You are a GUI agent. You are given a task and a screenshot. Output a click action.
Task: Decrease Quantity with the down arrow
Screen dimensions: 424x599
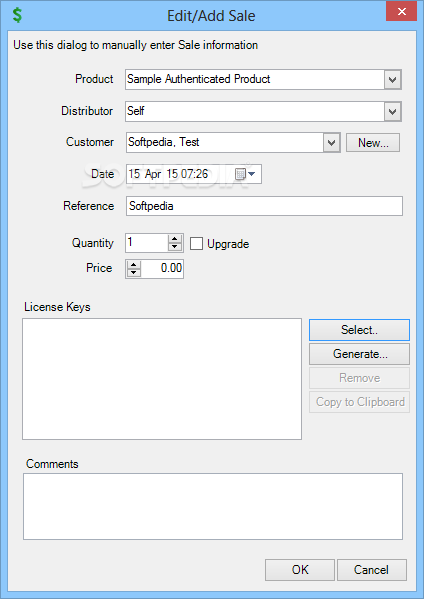(x=175, y=247)
